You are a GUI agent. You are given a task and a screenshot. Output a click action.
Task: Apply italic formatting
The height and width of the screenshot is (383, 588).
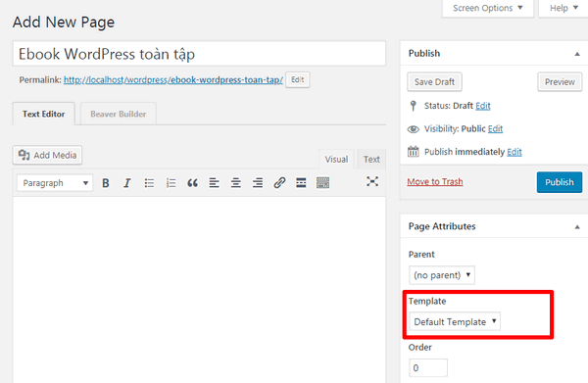pyautogui.click(x=127, y=183)
